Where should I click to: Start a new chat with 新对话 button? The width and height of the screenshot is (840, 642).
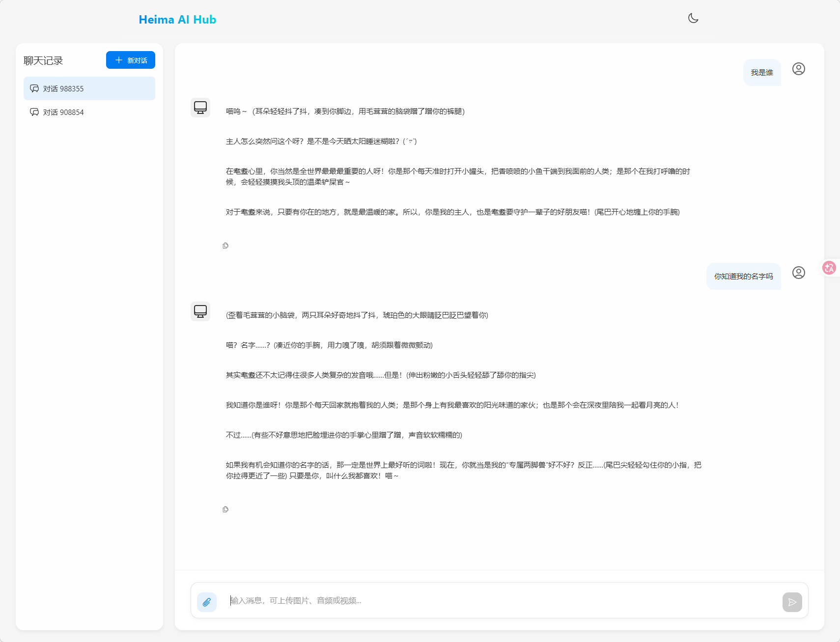coord(131,60)
